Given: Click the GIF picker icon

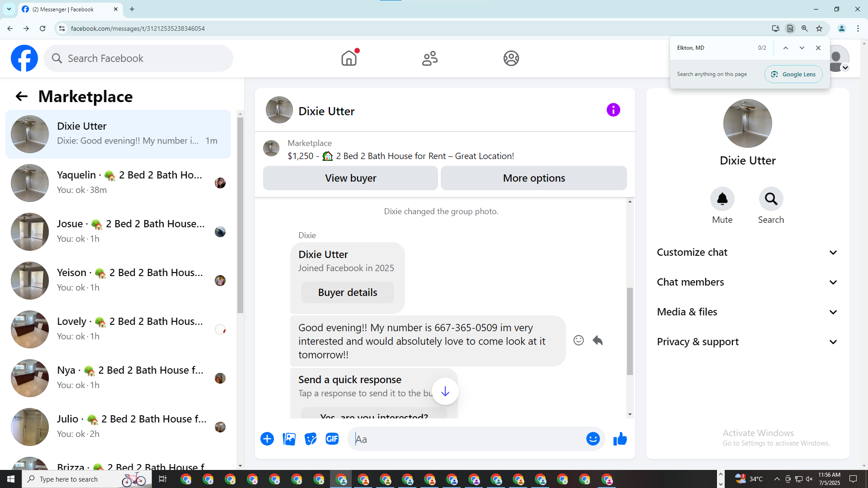Looking at the screenshot, I should click(x=332, y=439).
